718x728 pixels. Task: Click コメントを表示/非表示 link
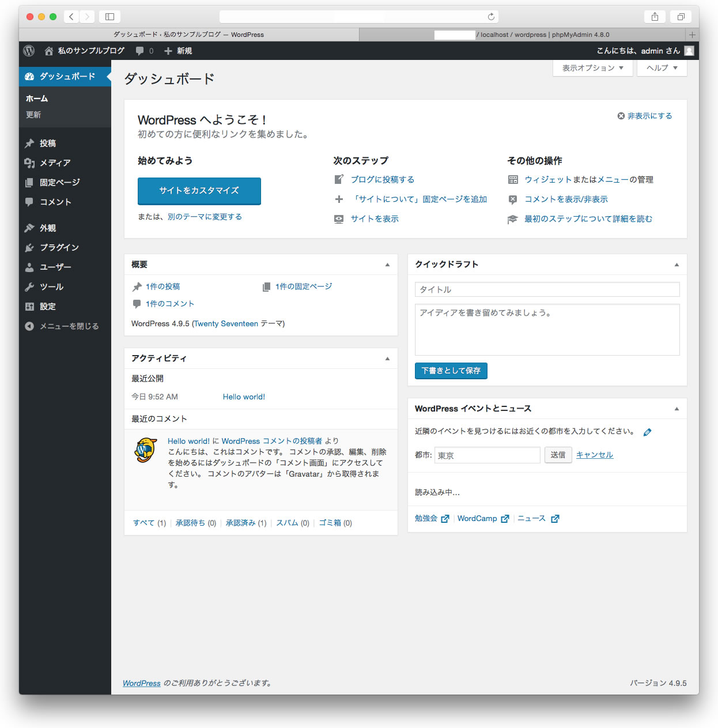566,199
